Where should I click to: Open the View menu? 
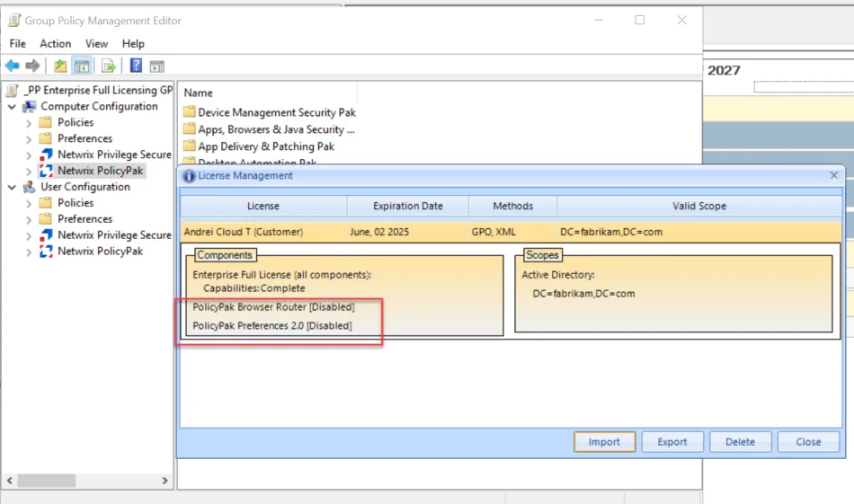(96, 43)
